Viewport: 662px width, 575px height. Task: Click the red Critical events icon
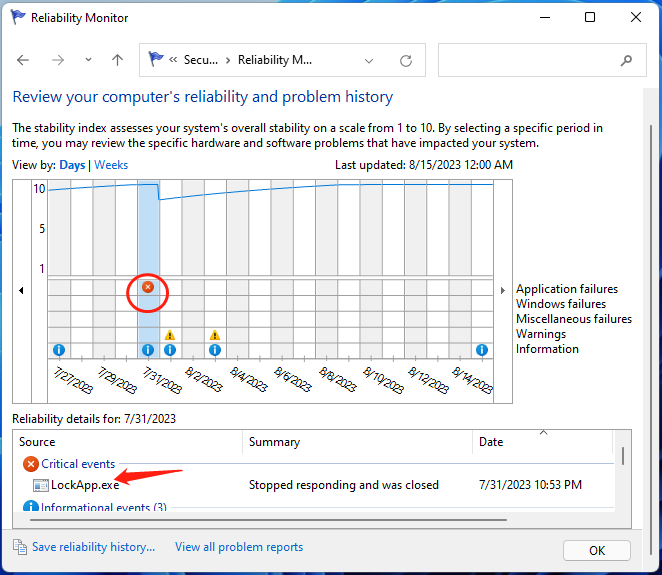click(31, 464)
